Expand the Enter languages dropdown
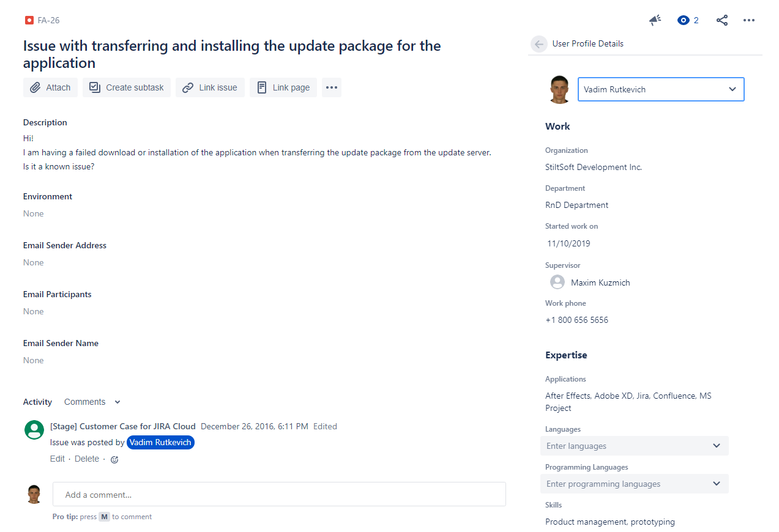Image resolution: width=779 pixels, height=532 pixels. 635,446
